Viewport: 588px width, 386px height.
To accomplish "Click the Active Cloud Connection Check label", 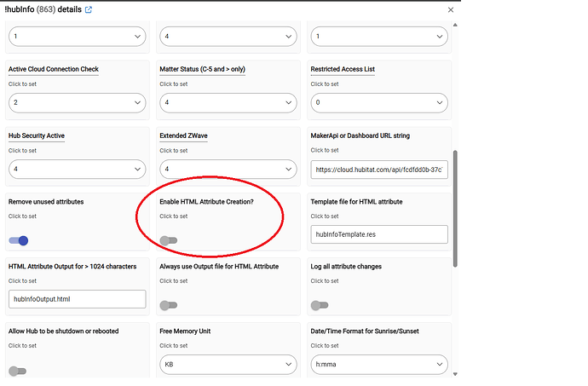I will click(54, 69).
